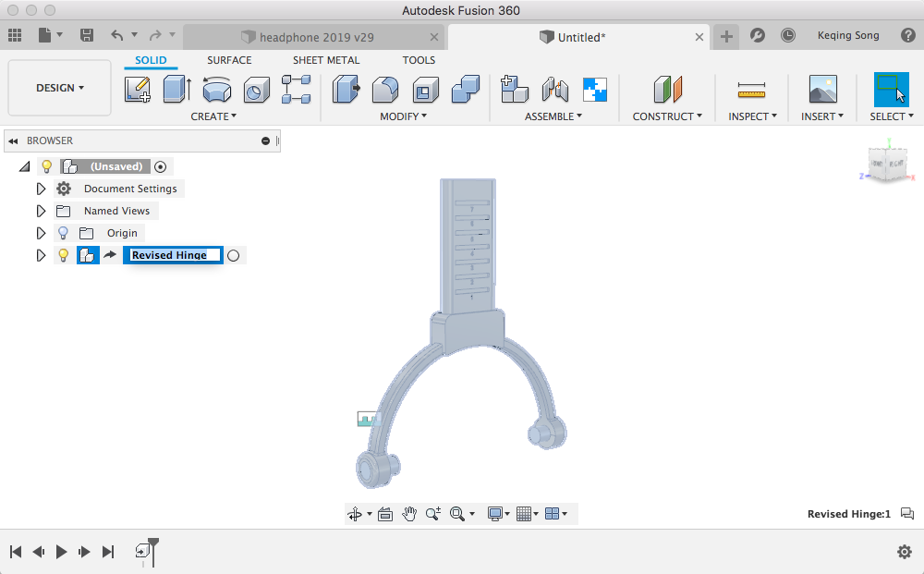Select the Press Pull tool
Image resolution: width=924 pixels, height=574 pixels.
346,90
